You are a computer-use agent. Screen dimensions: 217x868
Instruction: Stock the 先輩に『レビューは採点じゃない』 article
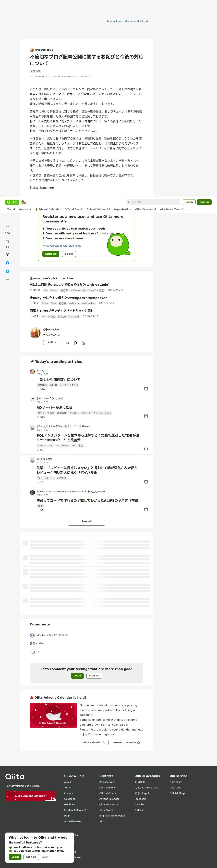click(146, 482)
